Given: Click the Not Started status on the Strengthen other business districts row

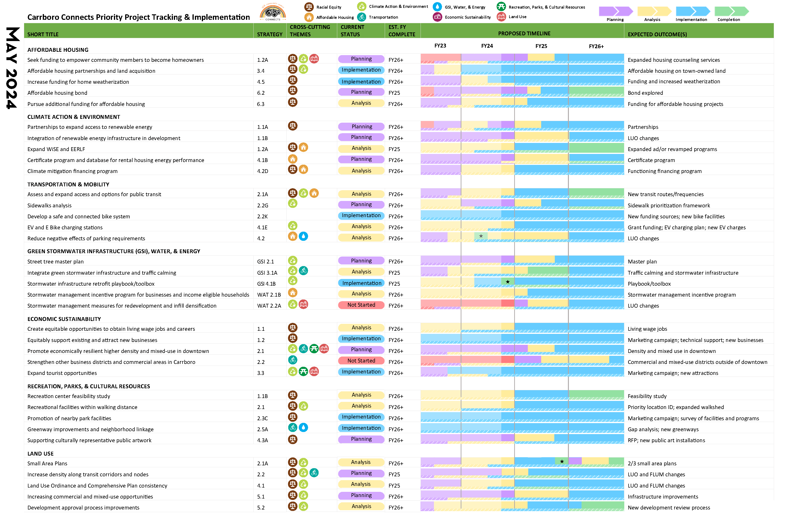Looking at the screenshot, I should [x=361, y=361].
